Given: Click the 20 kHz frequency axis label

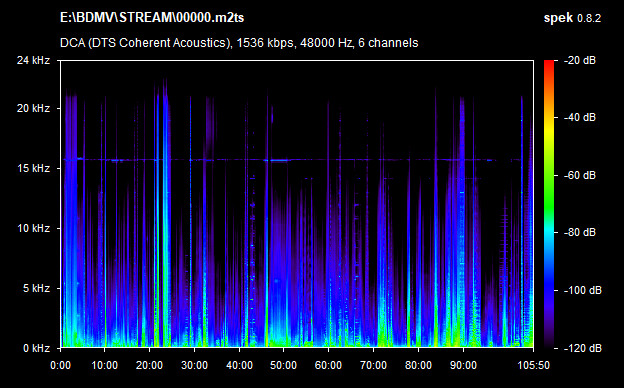Looking at the screenshot, I should tap(33, 108).
